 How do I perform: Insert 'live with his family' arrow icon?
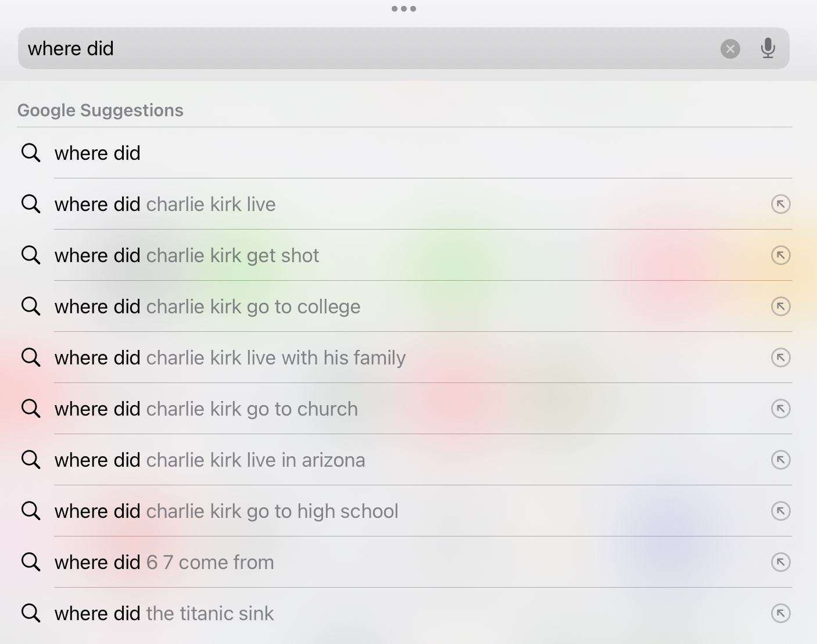tap(780, 357)
